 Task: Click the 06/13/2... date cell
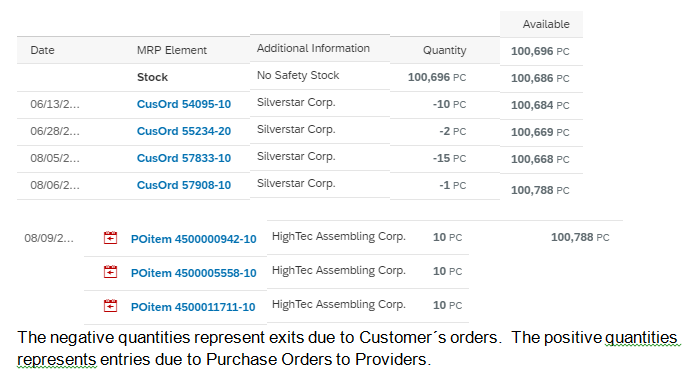pyautogui.click(x=55, y=104)
